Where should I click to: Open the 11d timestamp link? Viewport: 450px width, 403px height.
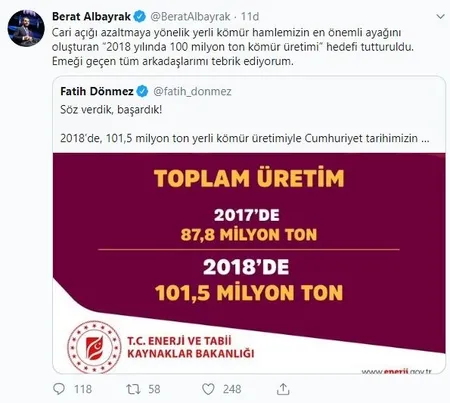[x=250, y=17]
